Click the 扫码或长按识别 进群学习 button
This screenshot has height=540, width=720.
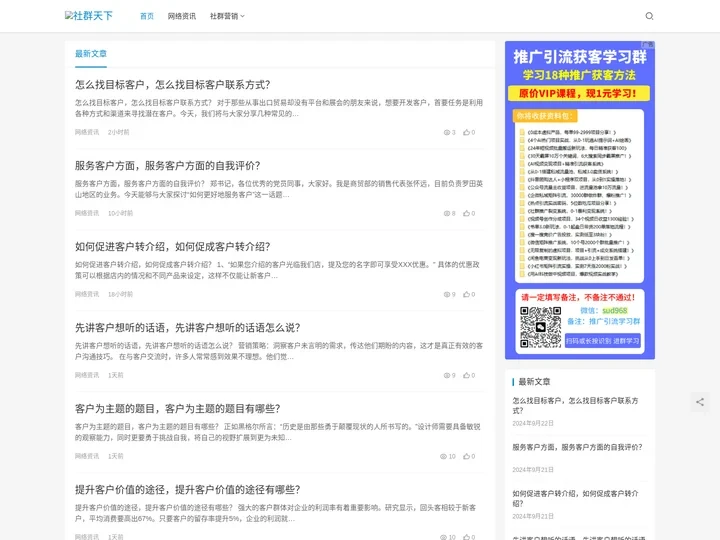pyautogui.click(x=602, y=341)
